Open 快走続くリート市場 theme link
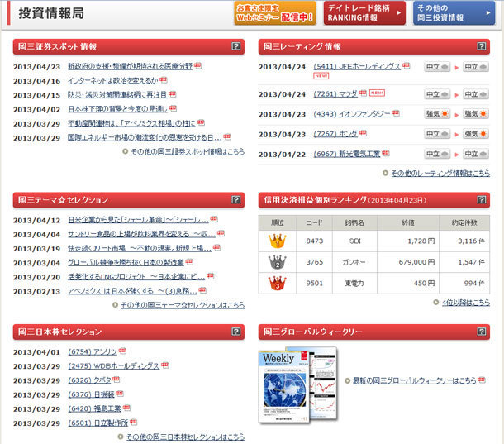504x444 pixels. pos(140,248)
